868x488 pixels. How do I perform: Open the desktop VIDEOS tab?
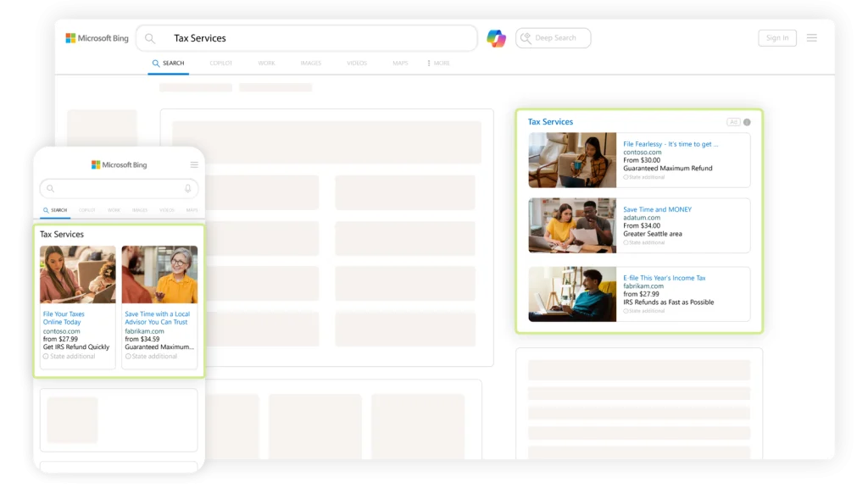357,64
